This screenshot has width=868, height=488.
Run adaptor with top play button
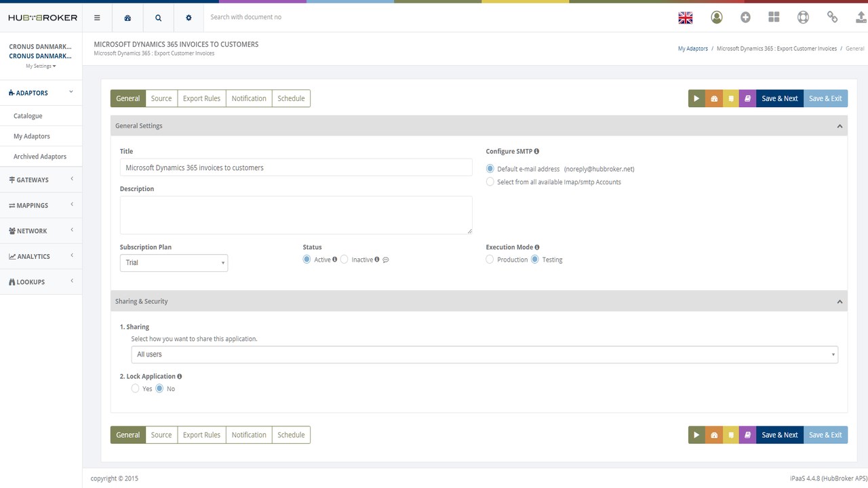point(696,98)
